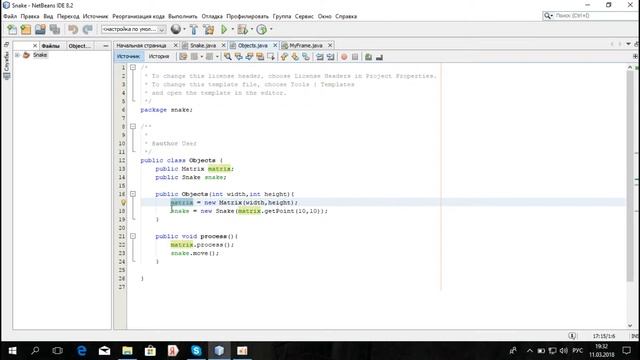Image resolution: width=640 pixels, height=360 pixels.
Task: Open Microsoft Edge from the taskbar
Action: pyautogui.click(x=82, y=351)
